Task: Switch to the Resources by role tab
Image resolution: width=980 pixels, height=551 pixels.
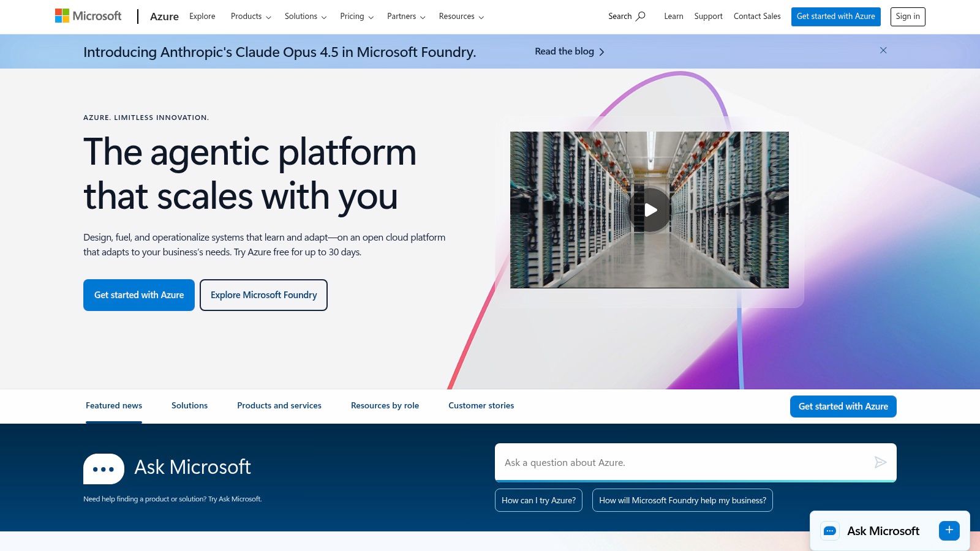Action: pos(385,405)
